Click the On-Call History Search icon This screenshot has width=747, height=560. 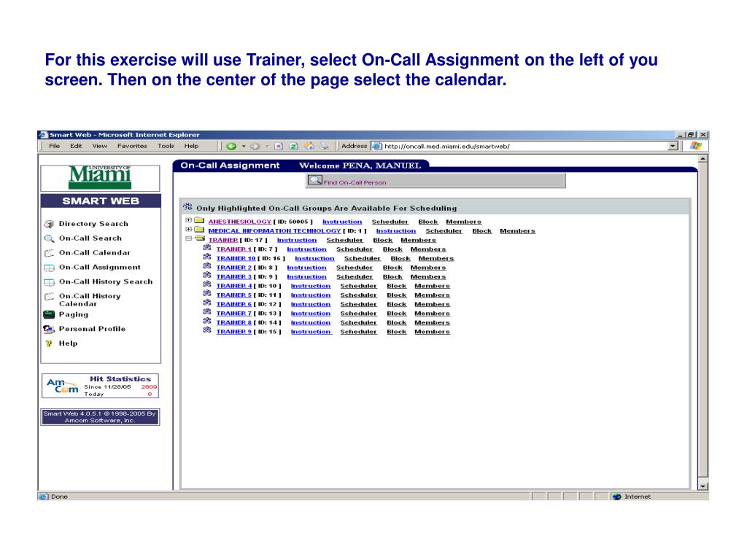coord(49,282)
